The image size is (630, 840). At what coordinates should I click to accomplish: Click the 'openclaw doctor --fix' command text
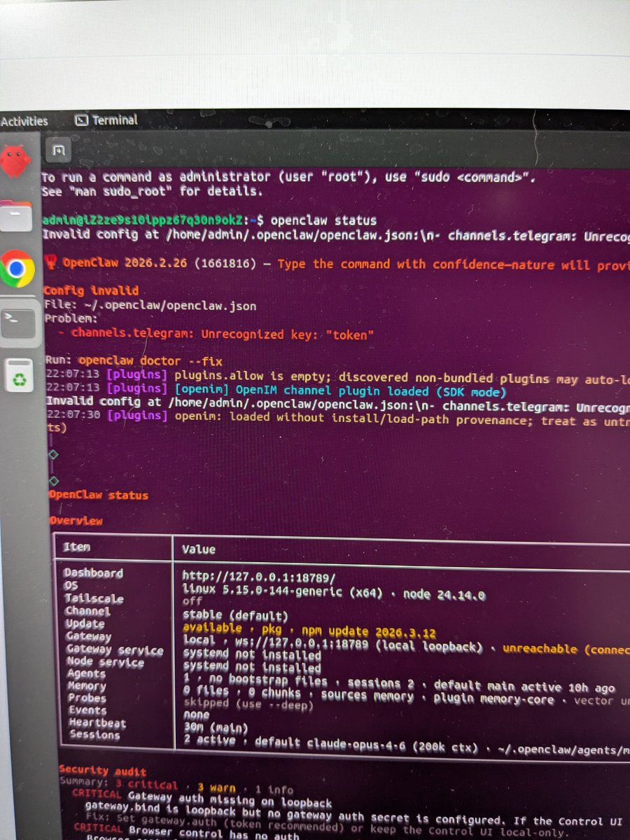coord(150,361)
